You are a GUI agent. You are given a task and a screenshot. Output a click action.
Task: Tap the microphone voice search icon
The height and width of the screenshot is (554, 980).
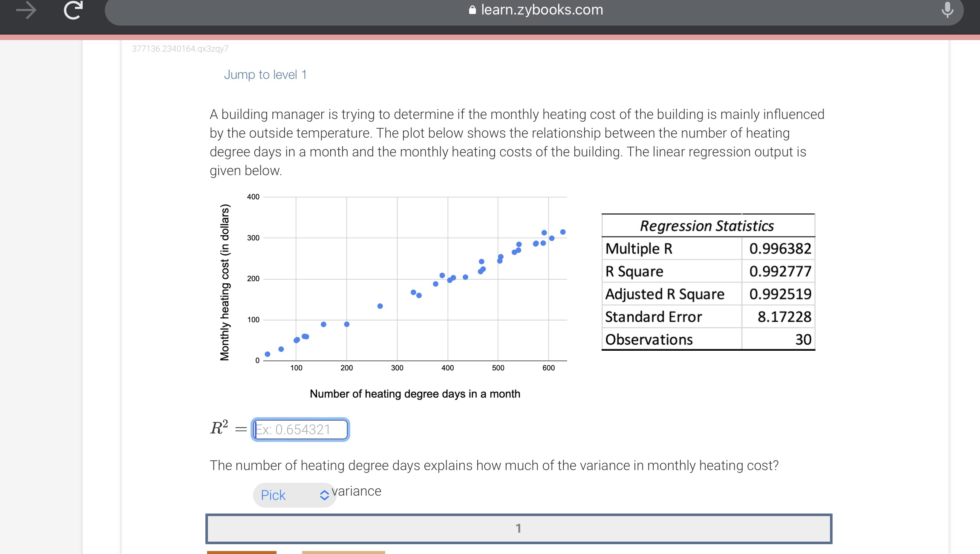click(947, 9)
